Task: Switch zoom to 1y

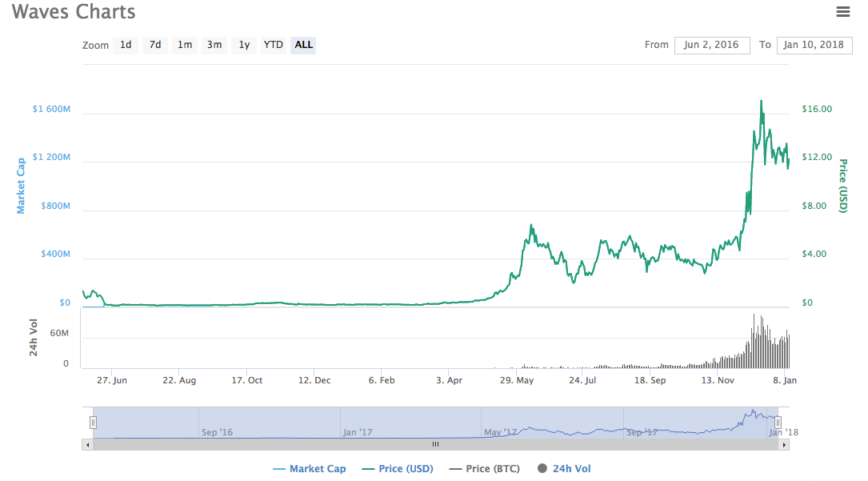Action: pyautogui.click(x=244, y=45)
